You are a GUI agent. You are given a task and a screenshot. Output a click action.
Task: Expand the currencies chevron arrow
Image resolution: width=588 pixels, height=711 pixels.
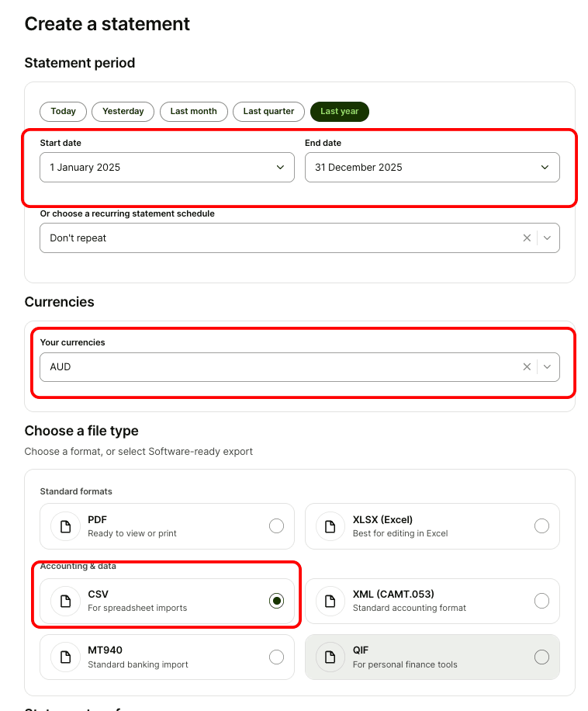coord(547,367)
